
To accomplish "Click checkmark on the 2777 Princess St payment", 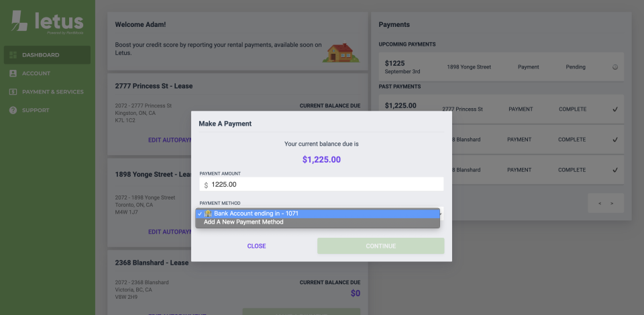I will pyautogui.click(x=615, y=109).
